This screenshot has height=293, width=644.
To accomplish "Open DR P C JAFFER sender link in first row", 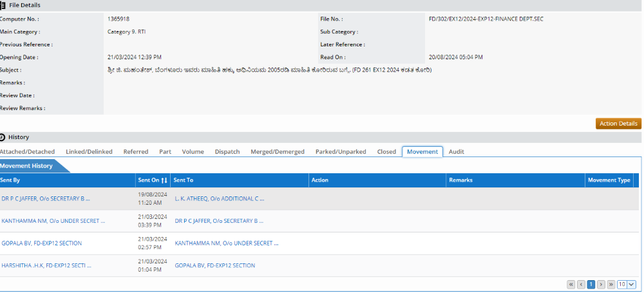I will tap(45, 199).
